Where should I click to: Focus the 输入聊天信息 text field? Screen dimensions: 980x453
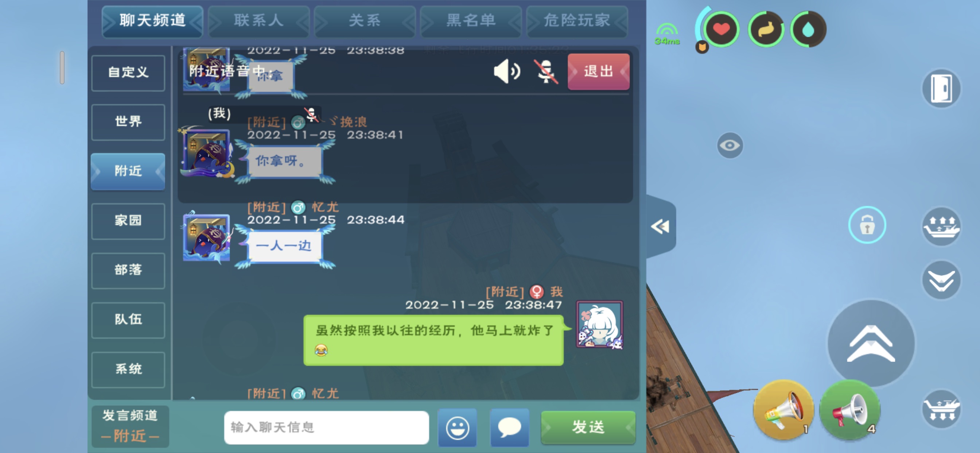click(326, 427)
